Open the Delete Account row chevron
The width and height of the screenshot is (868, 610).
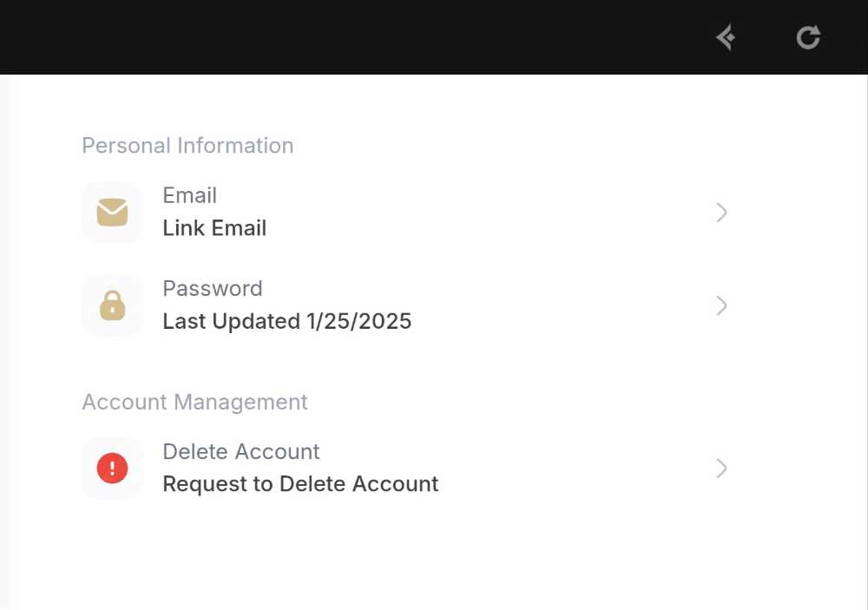pos(721,469)
